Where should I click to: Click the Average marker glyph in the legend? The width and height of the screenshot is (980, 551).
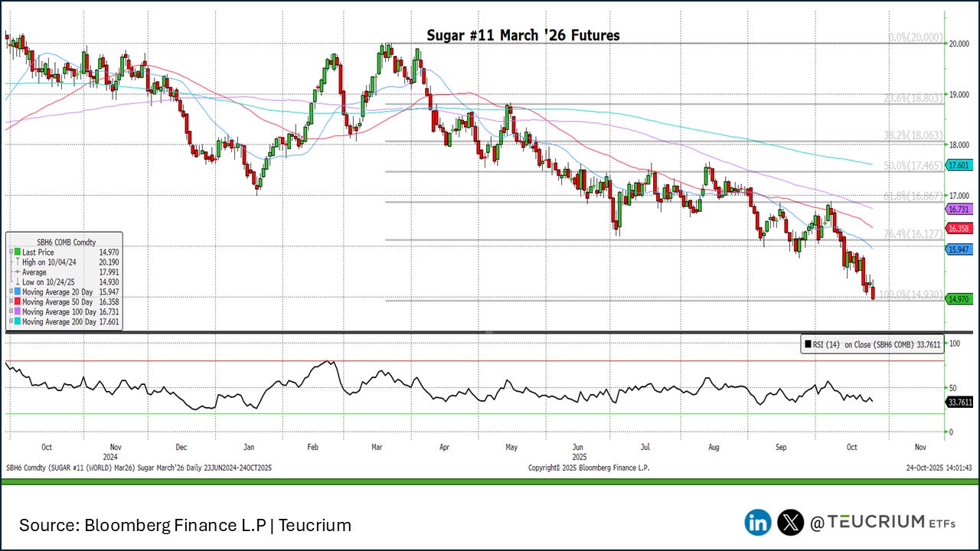pyautogui.click(x=17, y=272)
